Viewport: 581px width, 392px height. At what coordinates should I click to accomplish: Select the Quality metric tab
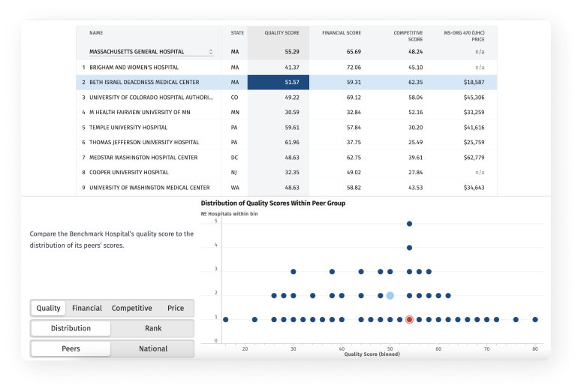pos(48,308)
